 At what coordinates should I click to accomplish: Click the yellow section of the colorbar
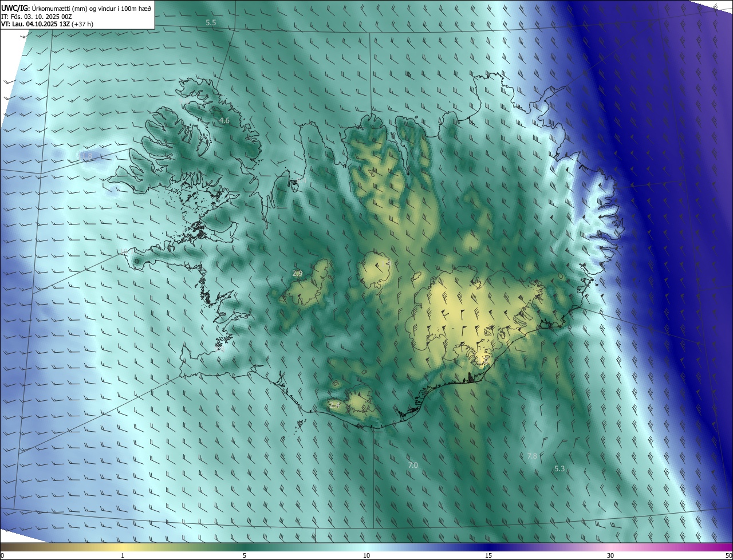123,547
